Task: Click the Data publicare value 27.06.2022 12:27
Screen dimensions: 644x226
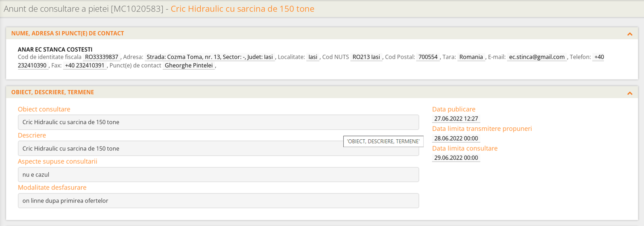Action: coord(456,119)
